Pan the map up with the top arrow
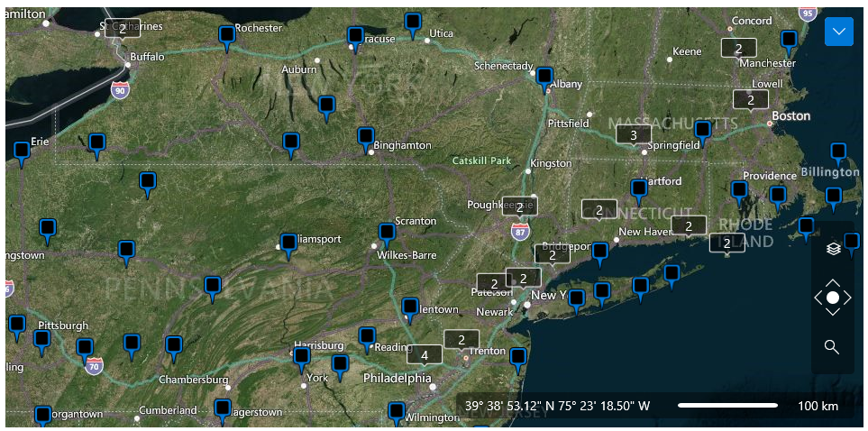Screen dimensions: 868x431 833,282
